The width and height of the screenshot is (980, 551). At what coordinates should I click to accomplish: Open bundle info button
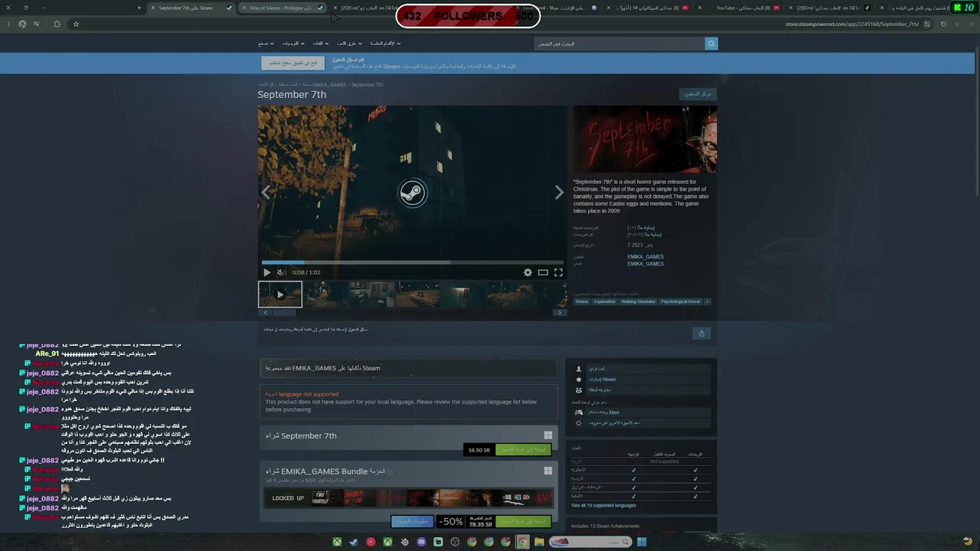412,521
